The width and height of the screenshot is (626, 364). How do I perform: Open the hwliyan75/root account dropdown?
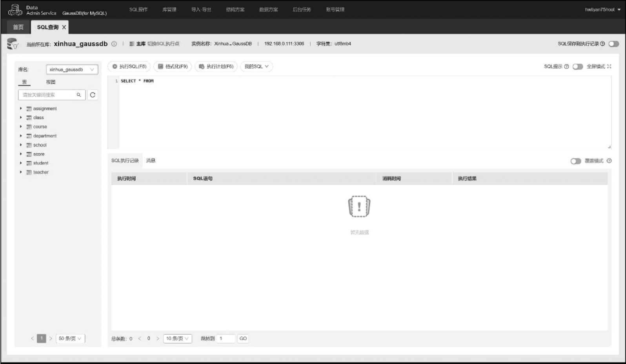tap(602, 10)
